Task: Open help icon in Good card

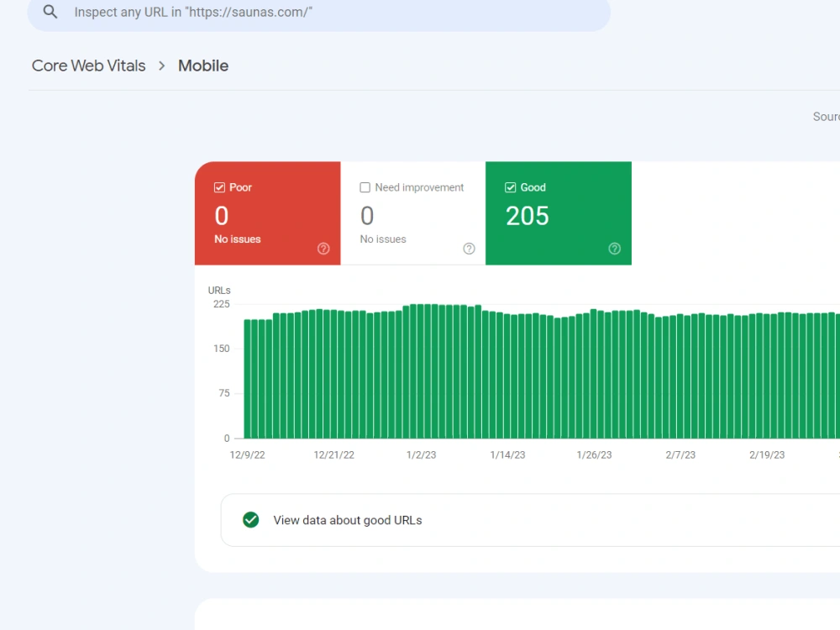Action: pyautogui.click(x=615, y=249)
